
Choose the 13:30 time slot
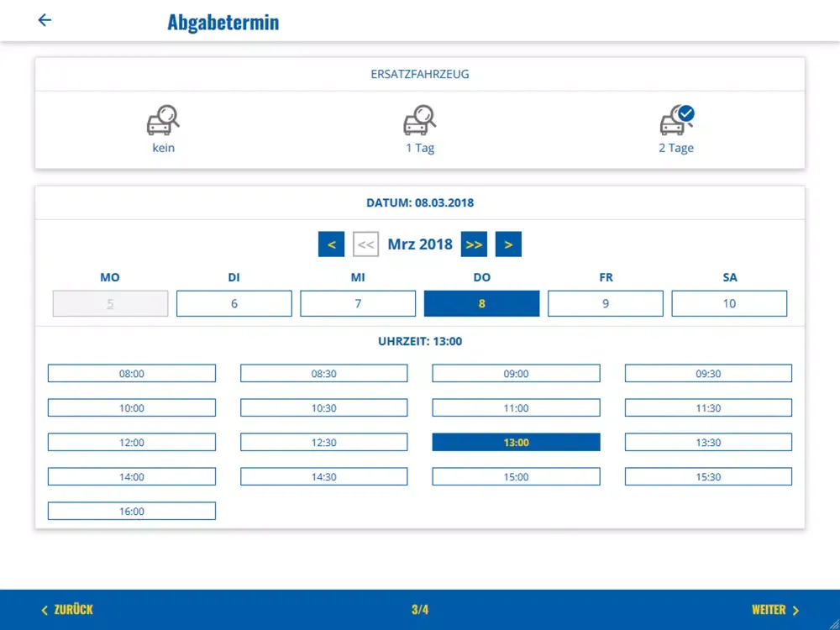pos(708,442)
